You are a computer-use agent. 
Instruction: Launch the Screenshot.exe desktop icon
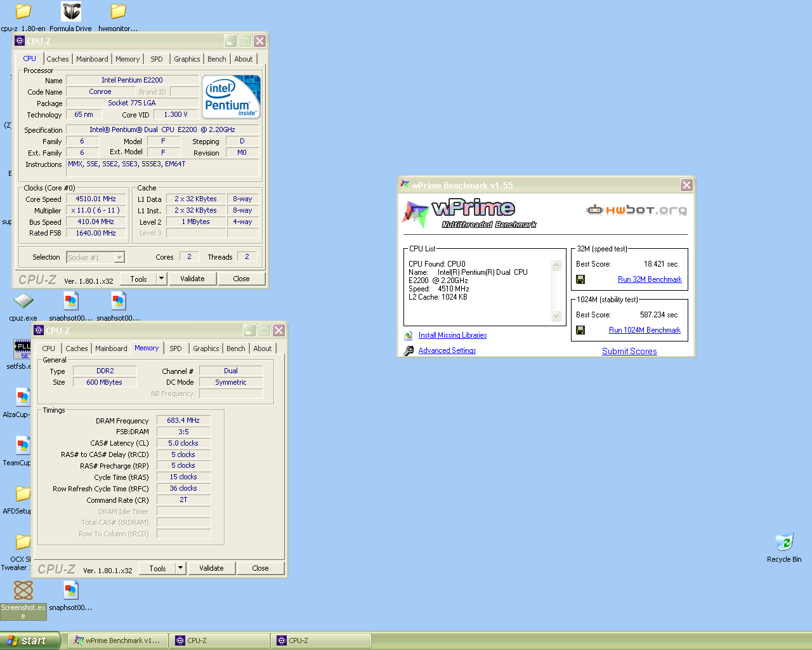[x=23, y=590]
